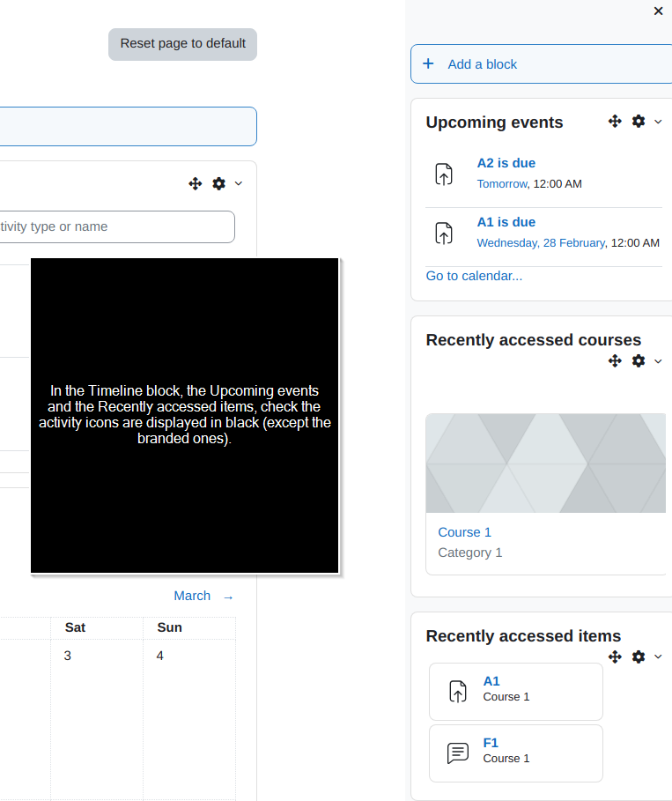
Task: Open A1 recently accessed item
Action: [x=491, y=681]
